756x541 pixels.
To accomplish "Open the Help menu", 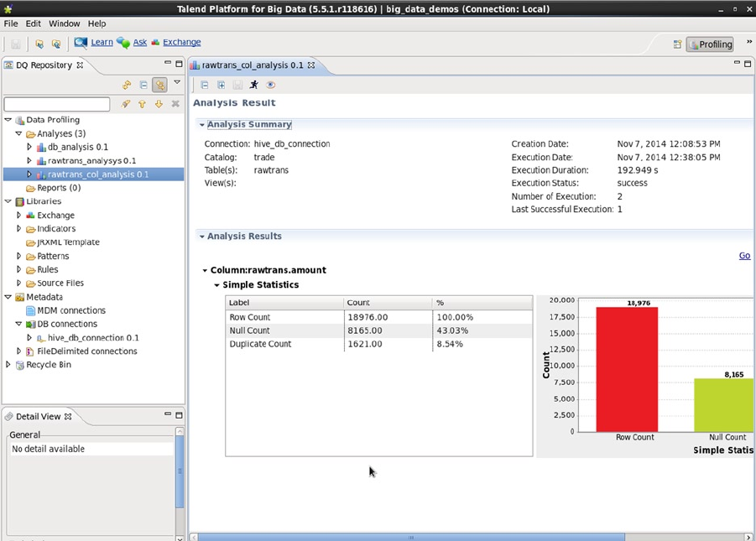I will coord(96,23).
